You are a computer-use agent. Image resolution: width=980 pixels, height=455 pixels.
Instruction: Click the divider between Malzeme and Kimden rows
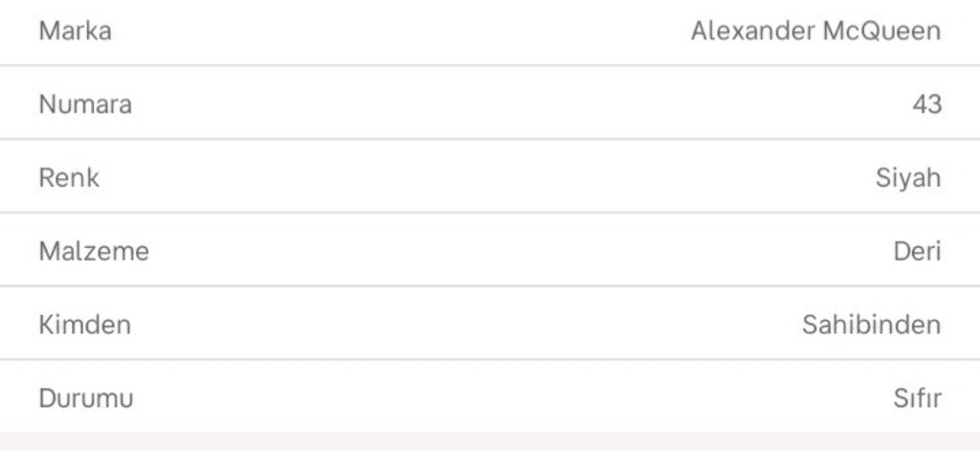pyautogui.click(x=490, y=286)
